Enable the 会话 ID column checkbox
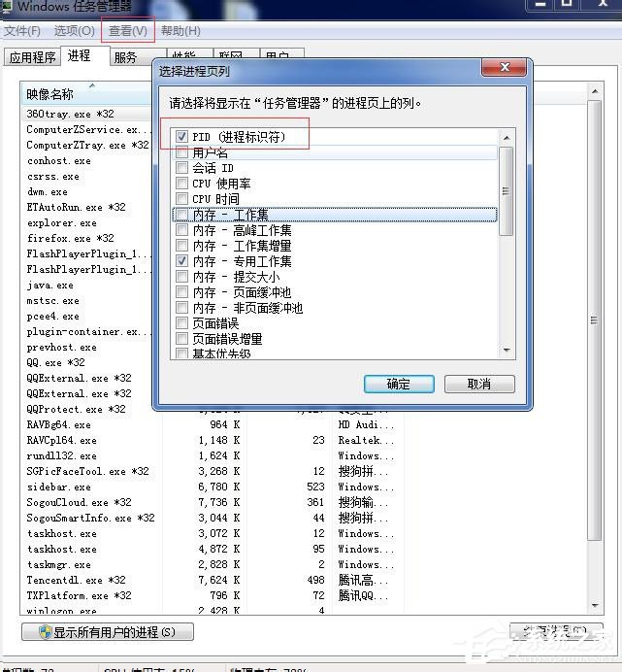The height and width of the screenshot is (672, 622). (x=181, y=168)
